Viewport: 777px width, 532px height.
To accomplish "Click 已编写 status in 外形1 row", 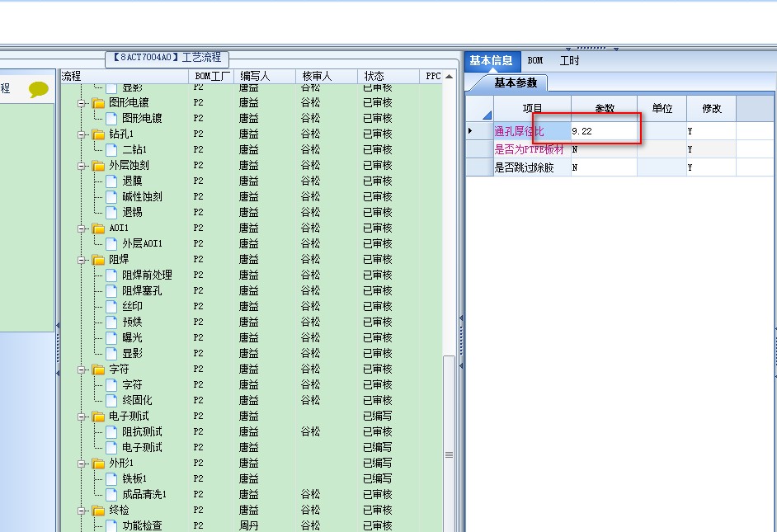I will point(378,464).
